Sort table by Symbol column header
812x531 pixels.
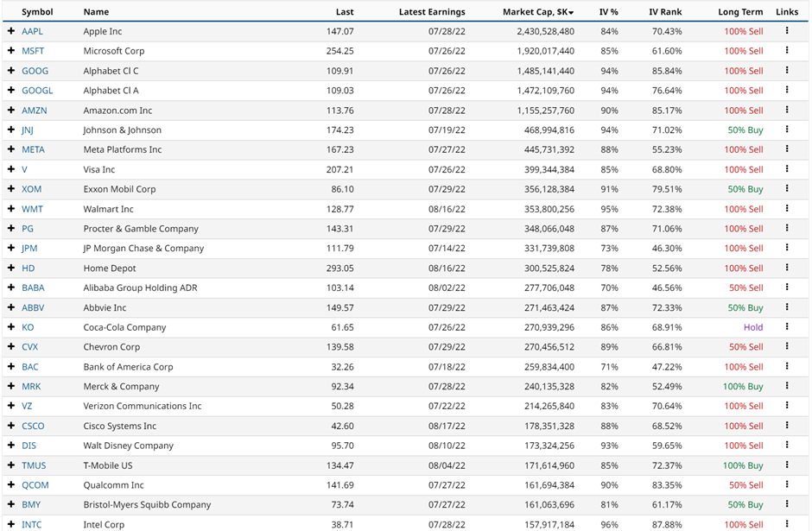click(37, 12)
